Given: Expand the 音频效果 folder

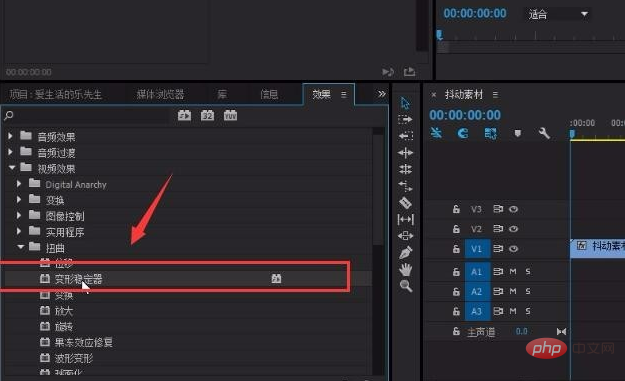Looking at the screenshot, I should tap(10, 136).
